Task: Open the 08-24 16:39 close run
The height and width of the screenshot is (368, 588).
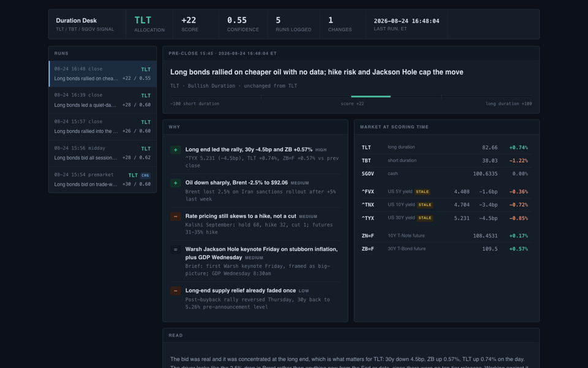Action: pyautogui.click(x=103, y=100)
